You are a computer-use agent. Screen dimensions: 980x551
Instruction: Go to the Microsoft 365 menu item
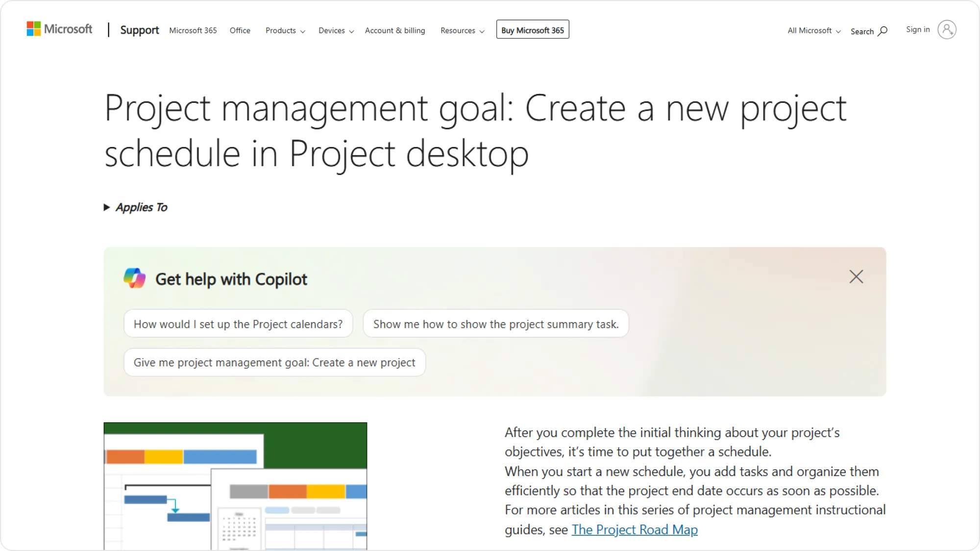pyautogui.click(x=193, y=30)
